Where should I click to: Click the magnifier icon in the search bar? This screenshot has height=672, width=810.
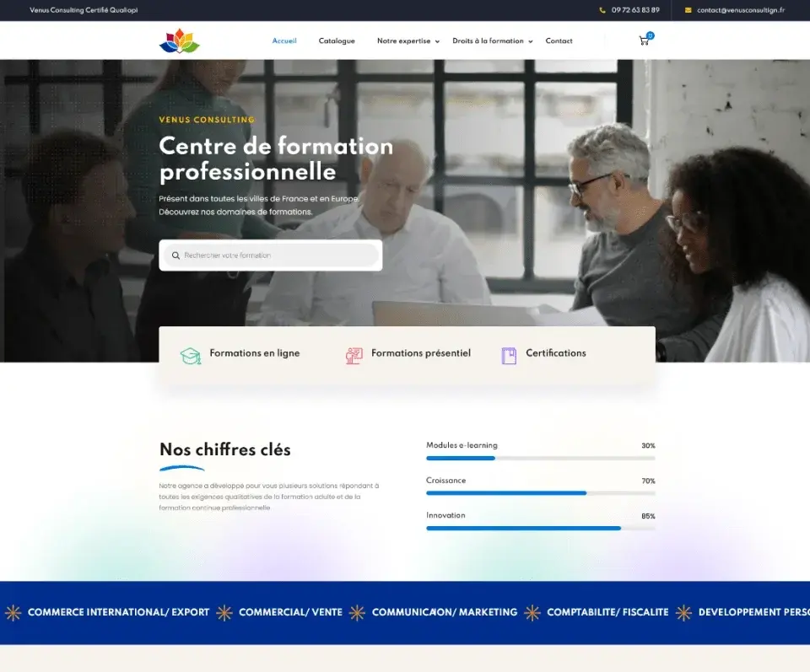pyautogui.click(x=175, y=255)
